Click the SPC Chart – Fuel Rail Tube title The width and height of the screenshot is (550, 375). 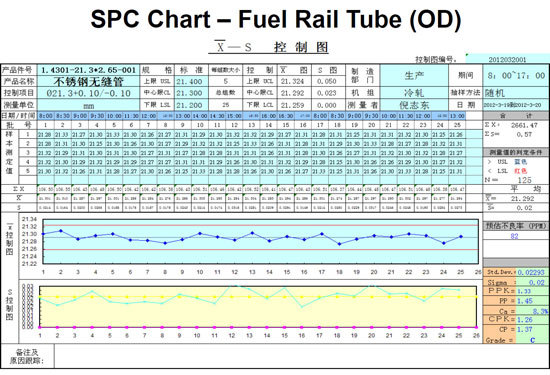point(276,19)
